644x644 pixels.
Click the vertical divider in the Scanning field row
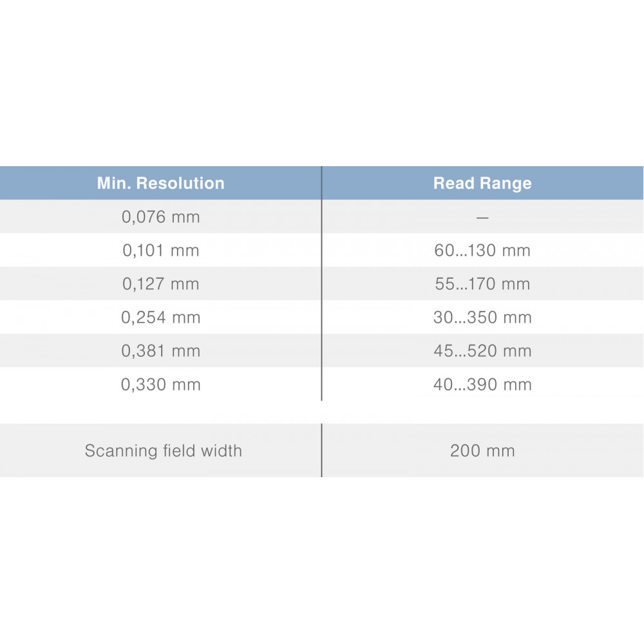[x=321, y=451]
